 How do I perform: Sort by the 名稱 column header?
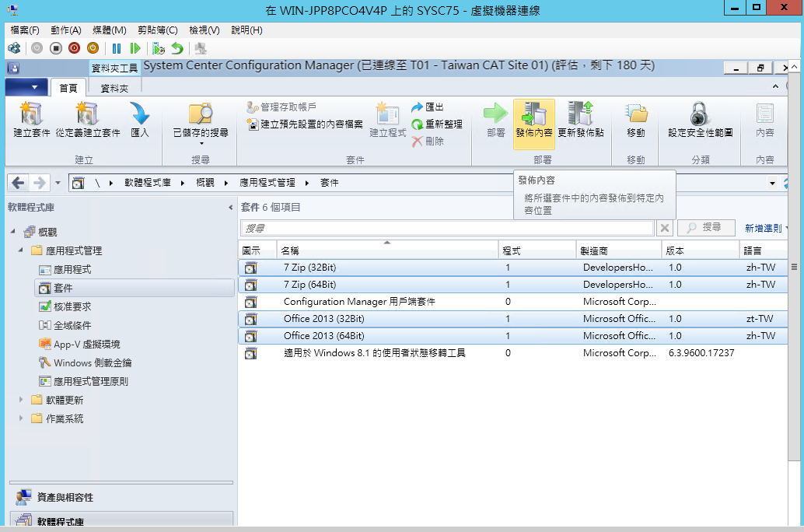387,250
